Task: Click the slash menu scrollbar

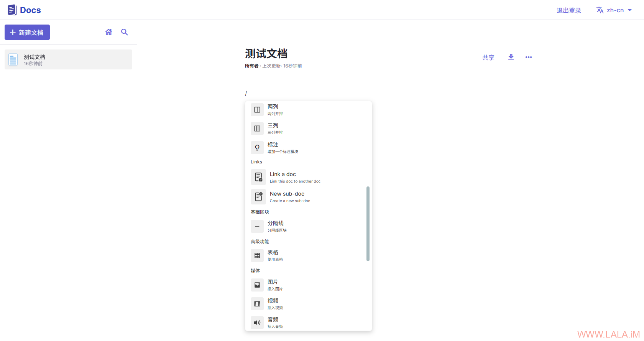Action: 368,224
